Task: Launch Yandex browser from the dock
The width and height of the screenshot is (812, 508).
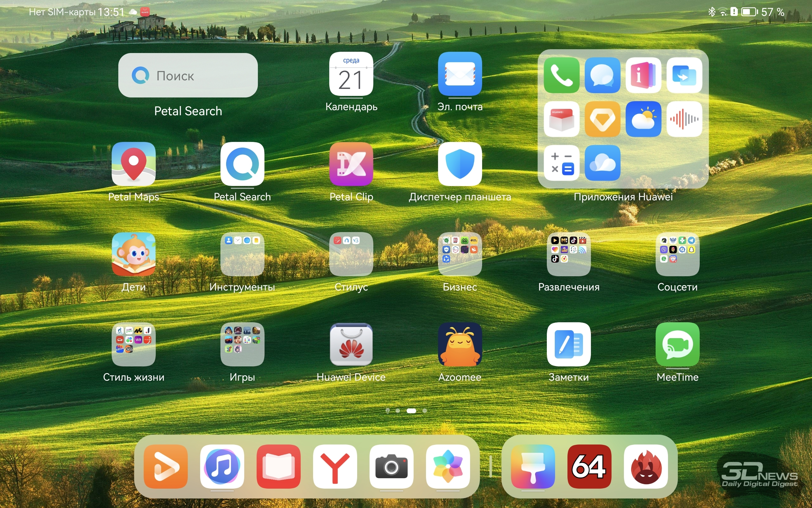Action: pyautogui.click(x=335, y=466)
